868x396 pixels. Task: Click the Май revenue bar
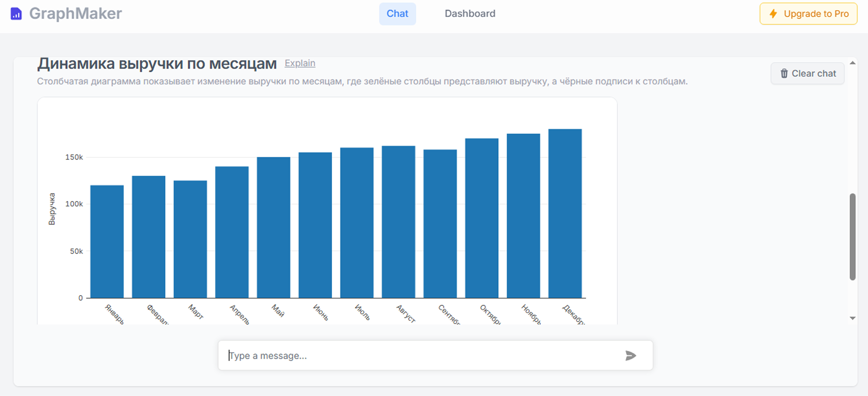[274, 227]
